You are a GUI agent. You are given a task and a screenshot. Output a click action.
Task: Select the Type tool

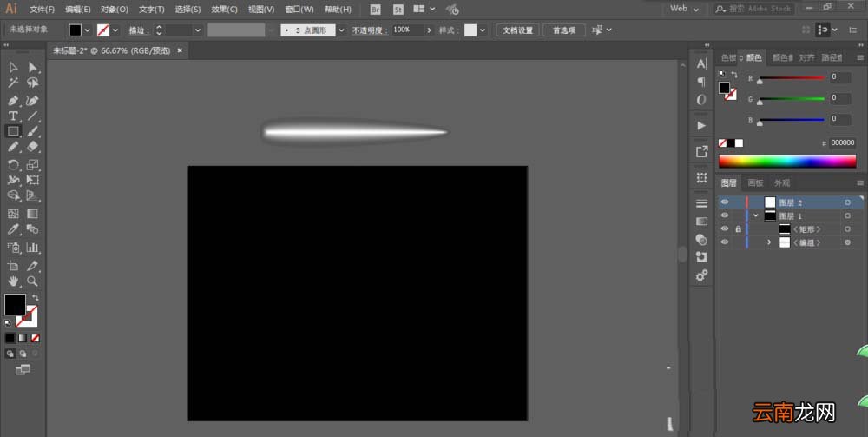coord(13,116)
